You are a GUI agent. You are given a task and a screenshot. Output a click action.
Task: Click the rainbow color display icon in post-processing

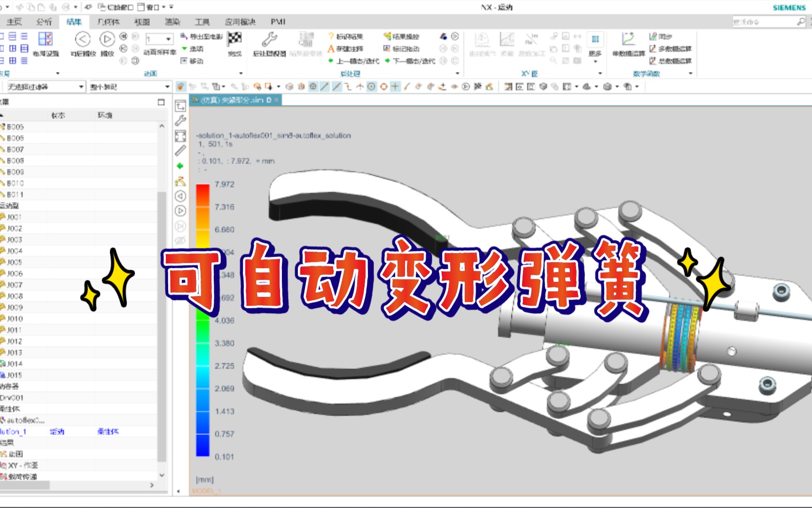(x=443, y=38)
